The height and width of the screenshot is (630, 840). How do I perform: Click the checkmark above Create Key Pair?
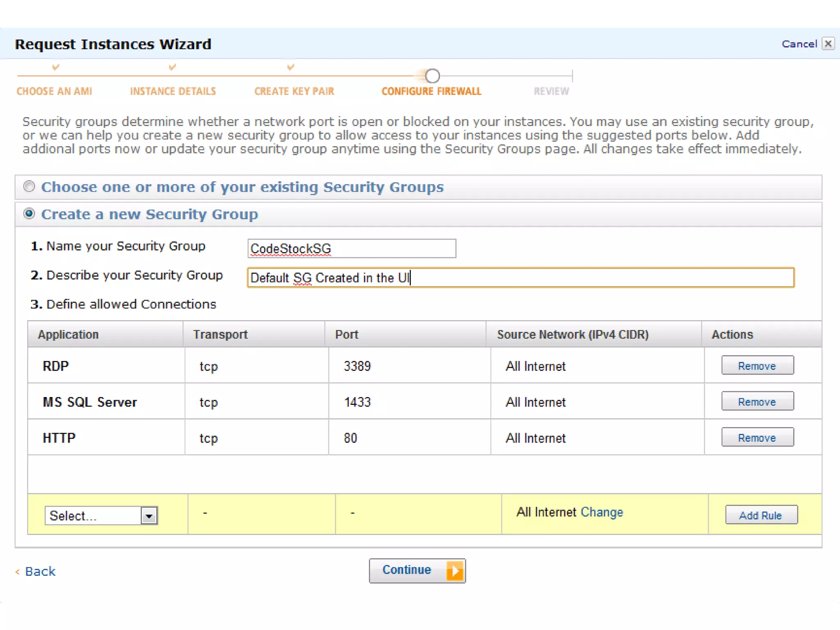coord(290,67)
